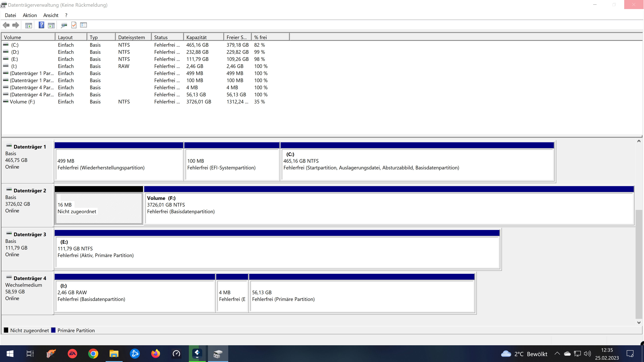Open the Ansicht menu
Viewport: 644px width, 362px height.
tap(51, 15)
